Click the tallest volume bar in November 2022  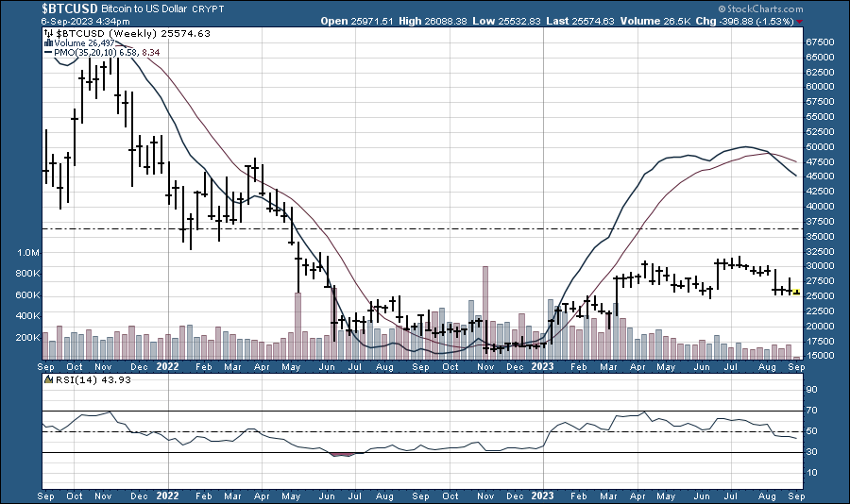[x=485, y=311]
